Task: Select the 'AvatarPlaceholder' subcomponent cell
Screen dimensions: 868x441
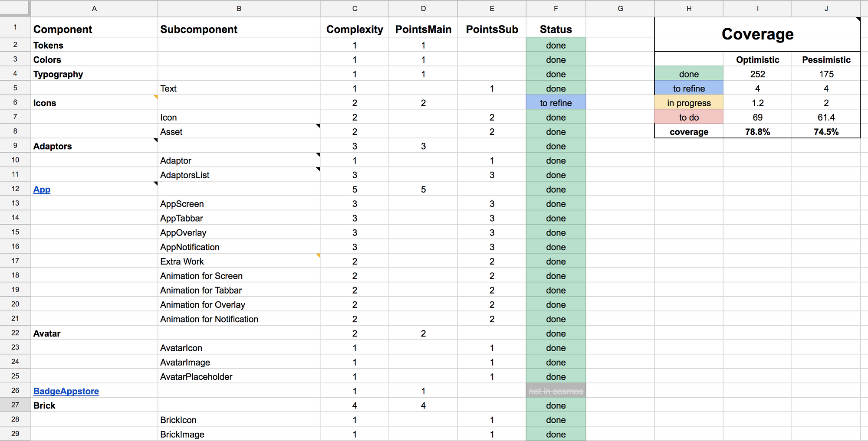Action: (x=239, y=376)
